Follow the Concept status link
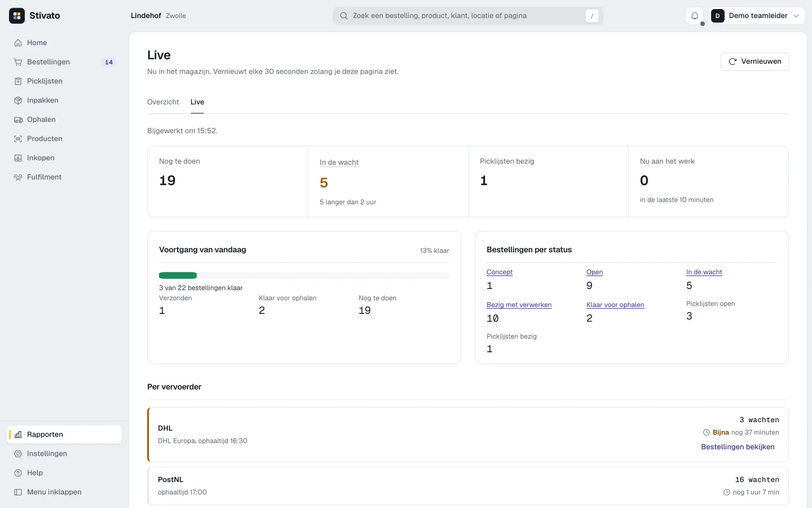 coord(499,272)
